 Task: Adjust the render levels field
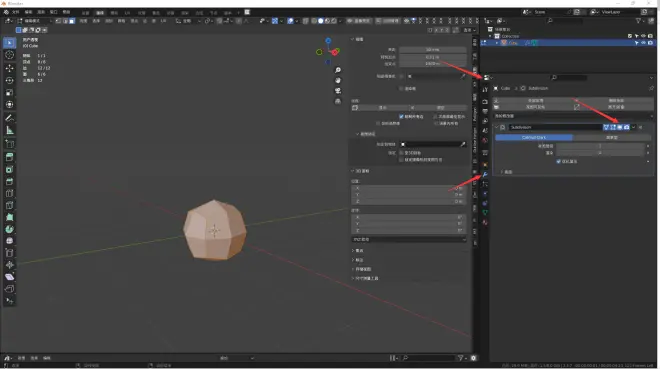(600, 153)
